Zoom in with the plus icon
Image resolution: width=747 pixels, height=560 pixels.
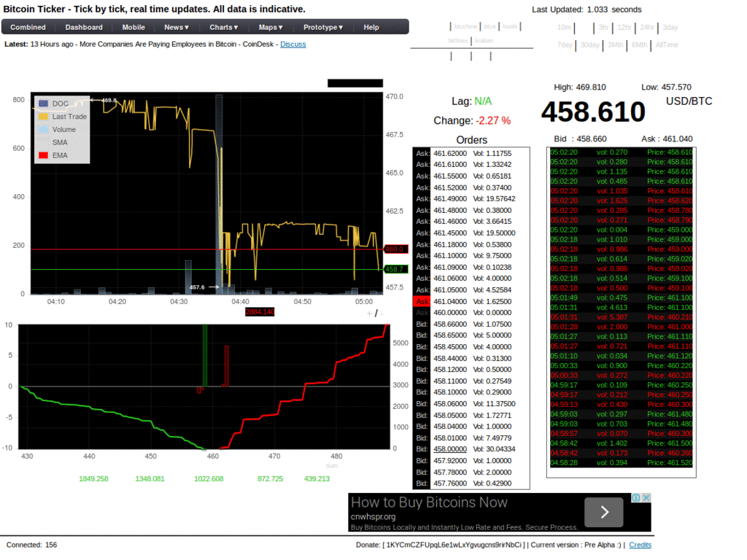[x=369, y=314]
